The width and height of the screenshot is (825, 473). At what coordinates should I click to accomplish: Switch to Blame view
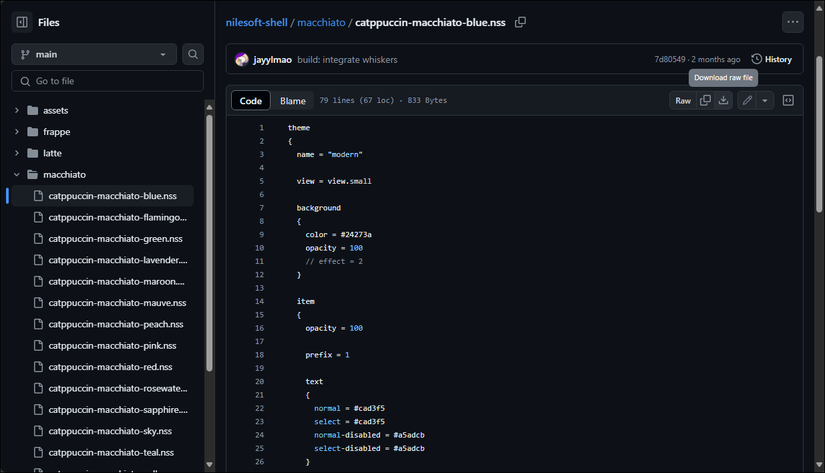(293, 101)
